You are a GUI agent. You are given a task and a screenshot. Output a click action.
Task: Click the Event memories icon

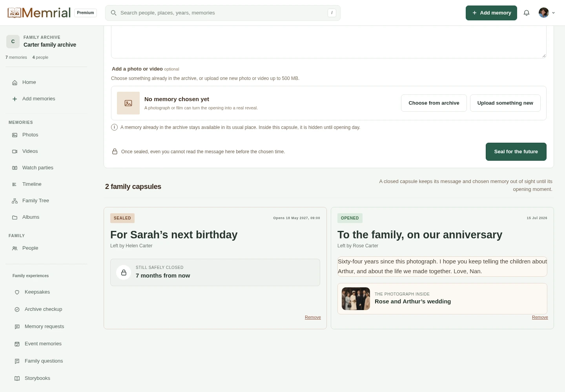[x=17, y=344]
